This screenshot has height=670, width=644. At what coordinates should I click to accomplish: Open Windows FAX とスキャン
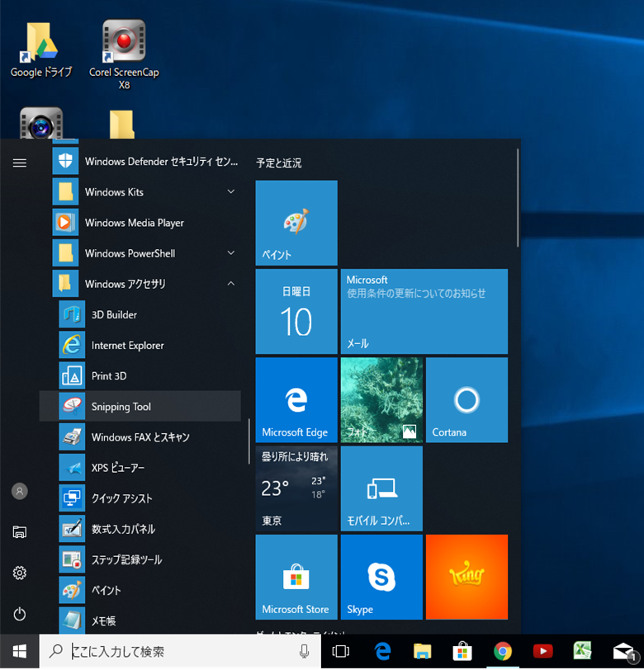[140, 436]
